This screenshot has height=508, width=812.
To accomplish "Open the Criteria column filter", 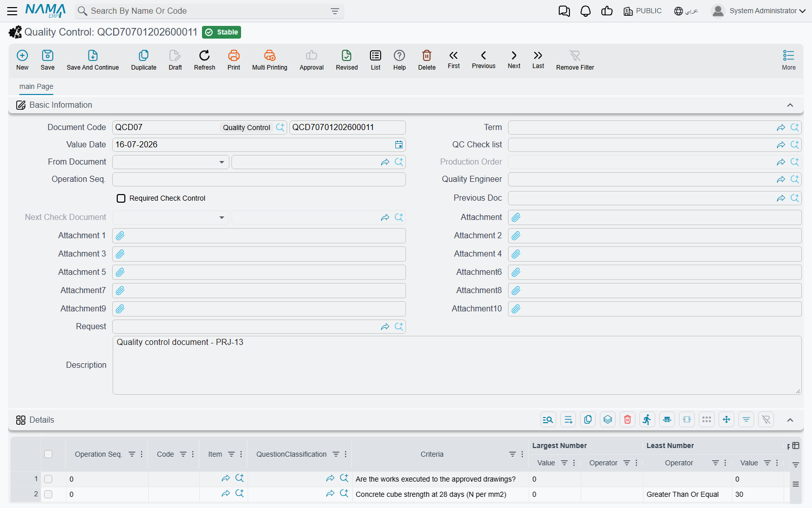I will pos(513,454).
